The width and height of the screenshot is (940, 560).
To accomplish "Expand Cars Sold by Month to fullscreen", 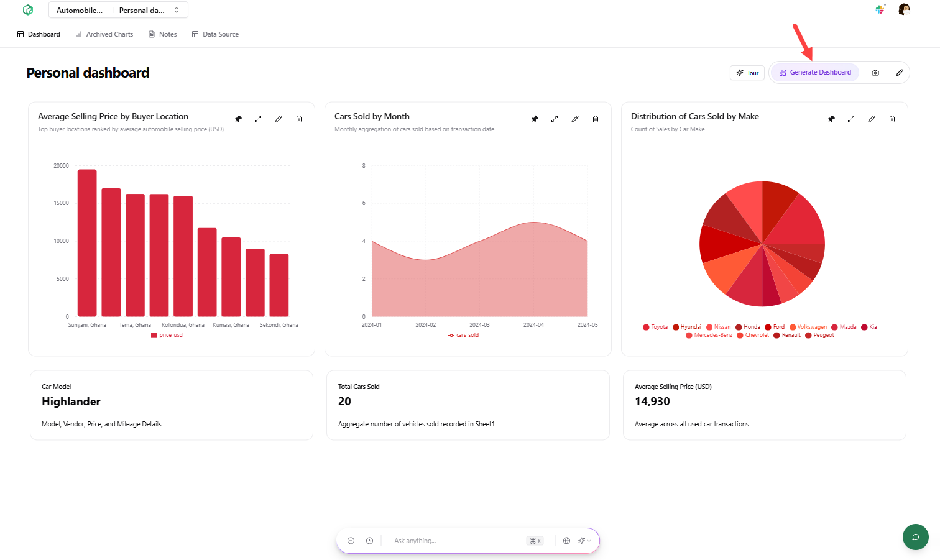I will [555, 119].
